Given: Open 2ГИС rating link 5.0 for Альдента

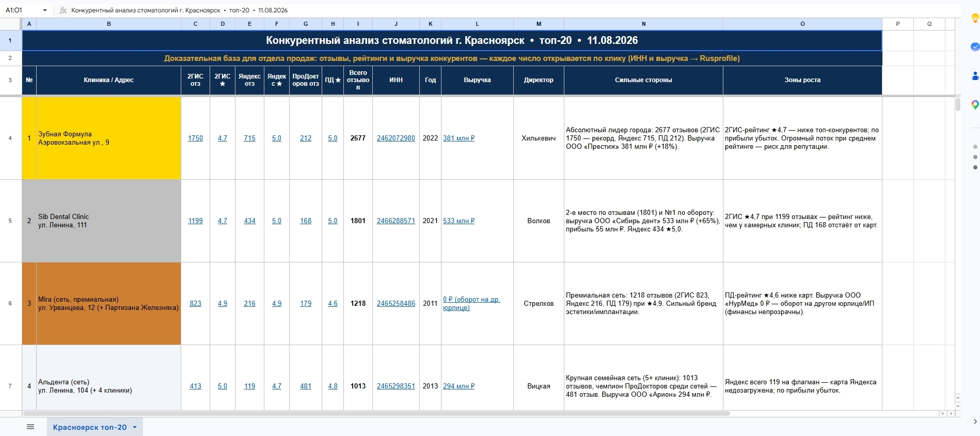Looking at the screenshot, I should coord(223,386).
